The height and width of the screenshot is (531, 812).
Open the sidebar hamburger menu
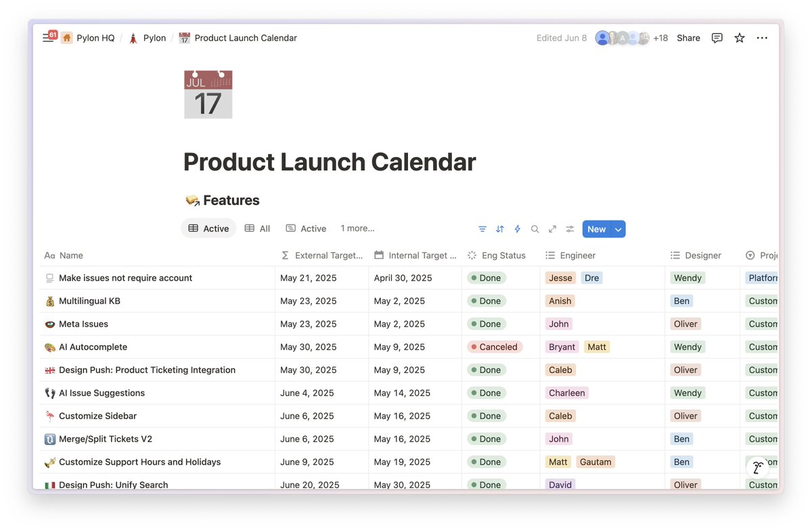pyautogui.click(x=47, y=39)
